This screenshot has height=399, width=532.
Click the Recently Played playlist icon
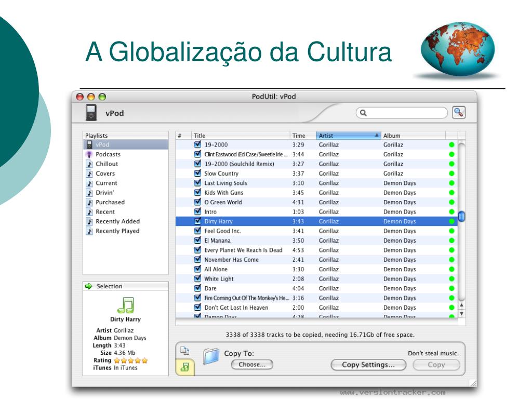[x=89, y=231]
